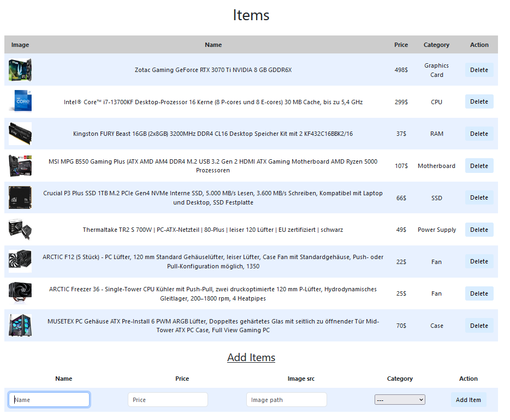Click the Fan category of ARCTIC Freezer 36

(x=436, y=293)
